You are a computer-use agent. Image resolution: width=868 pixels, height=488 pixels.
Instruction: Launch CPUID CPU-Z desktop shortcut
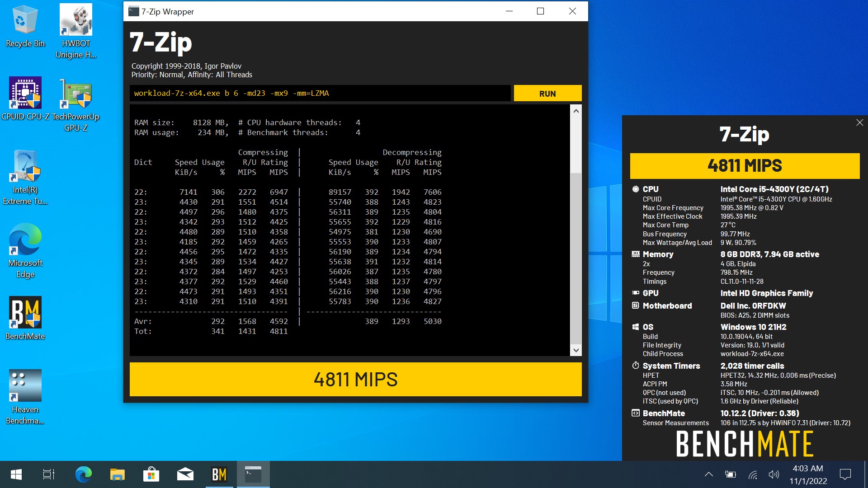coord(25,99)
